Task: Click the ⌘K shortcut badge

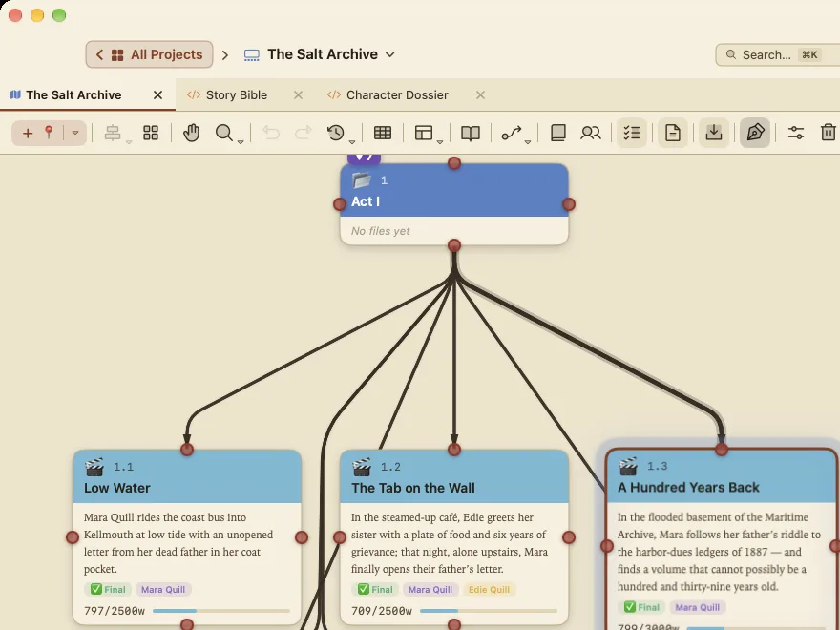Action: [x=810, y=54]
